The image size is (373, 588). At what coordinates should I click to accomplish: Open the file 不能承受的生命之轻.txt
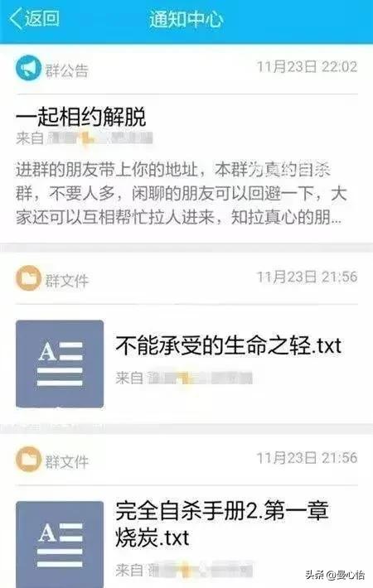pos(228,345)
